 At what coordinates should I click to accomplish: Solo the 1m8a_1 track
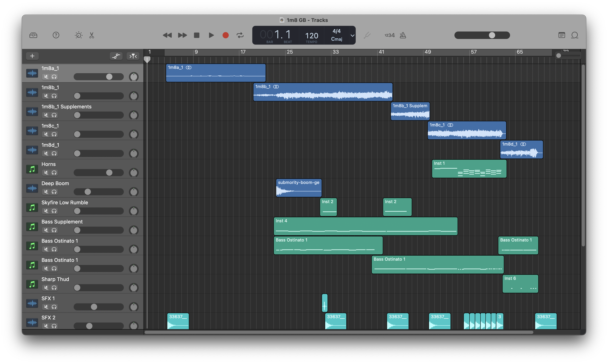point(54,77)
